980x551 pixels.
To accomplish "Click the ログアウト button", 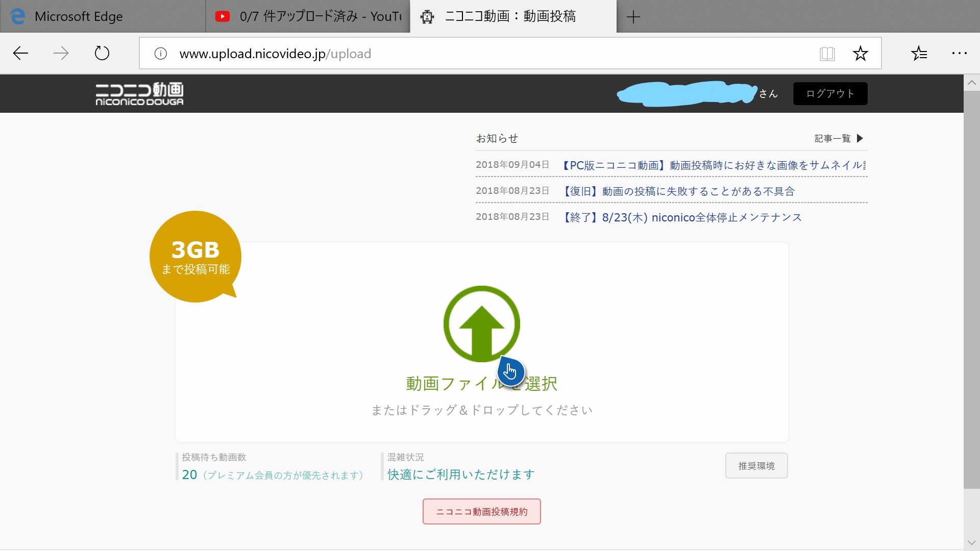I will click(829, 93).
